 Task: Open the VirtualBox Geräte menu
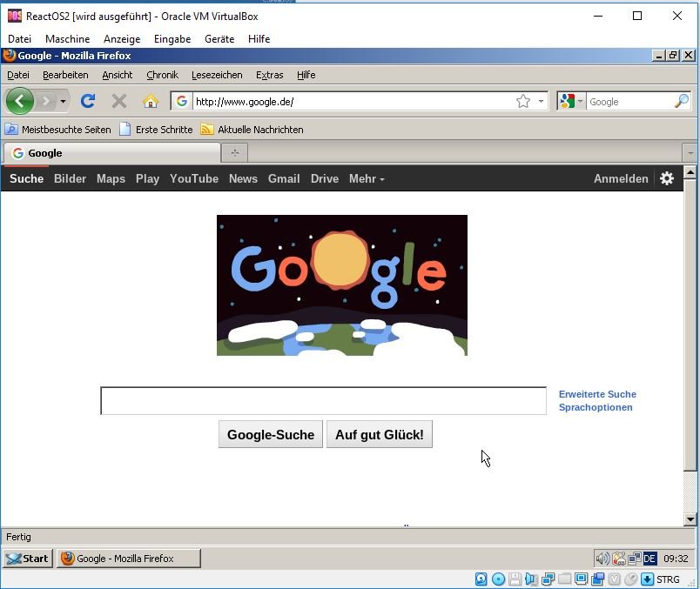pos(219,39)
